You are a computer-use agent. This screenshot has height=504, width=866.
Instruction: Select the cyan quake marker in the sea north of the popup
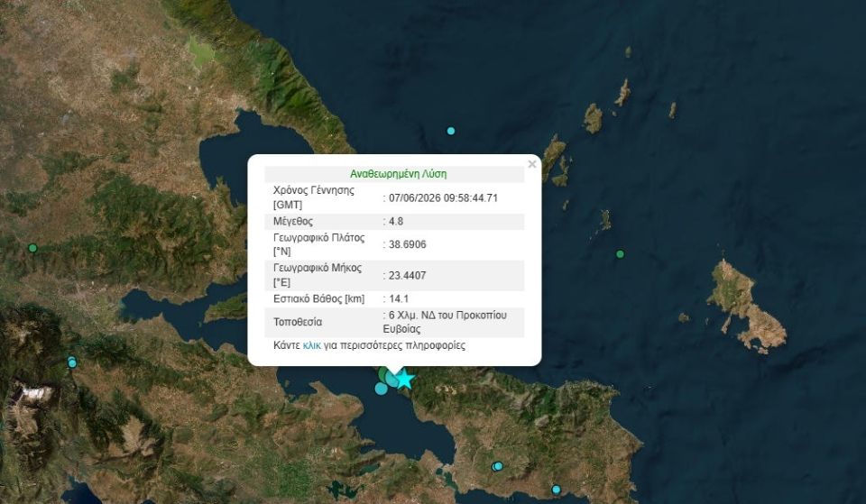451,131
